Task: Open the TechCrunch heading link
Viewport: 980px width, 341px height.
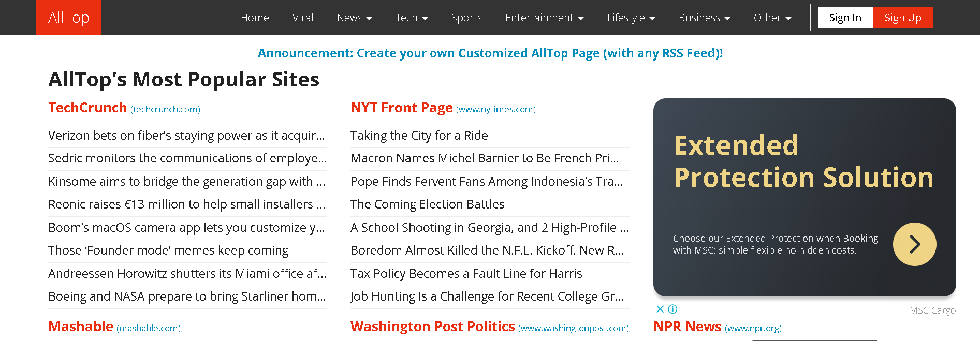Action: pos(87,108)
